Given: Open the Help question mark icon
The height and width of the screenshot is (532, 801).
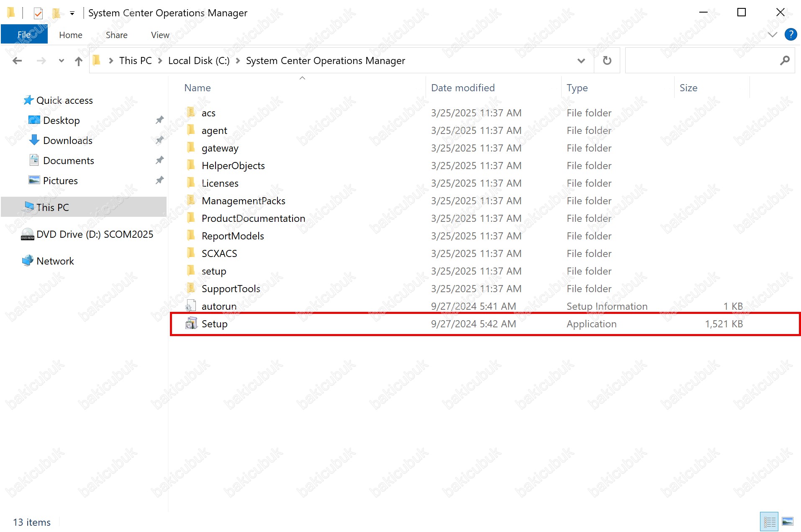Looking at the screenshot, I should [x=791, y=34].
